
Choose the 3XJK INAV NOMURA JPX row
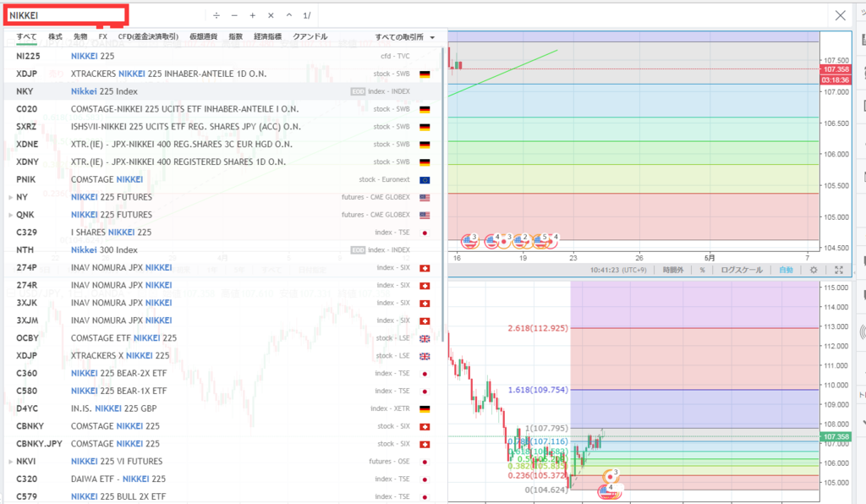(x=222, y=303)
